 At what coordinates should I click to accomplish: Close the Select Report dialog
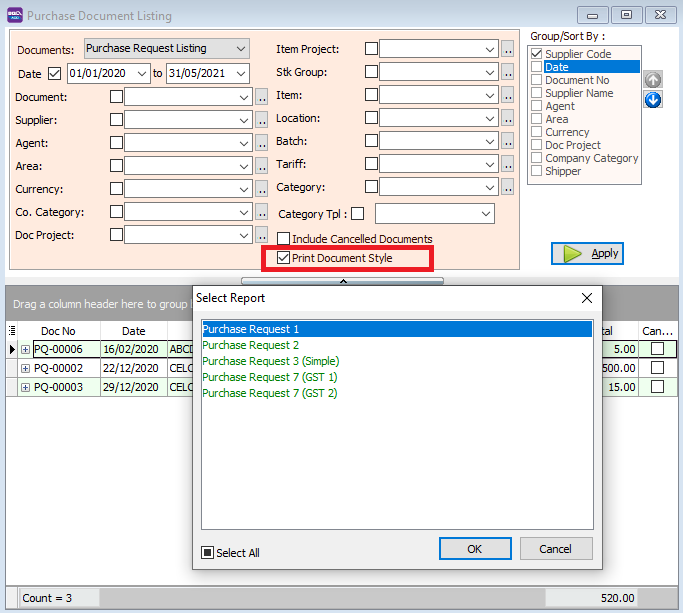[x=586, y=298]
